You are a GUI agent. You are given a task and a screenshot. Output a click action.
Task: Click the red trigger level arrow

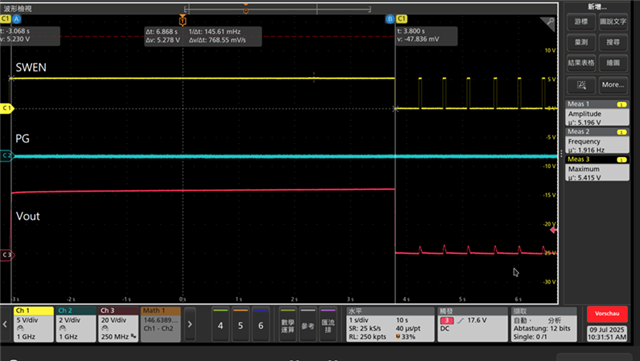(x=553, y=230)
